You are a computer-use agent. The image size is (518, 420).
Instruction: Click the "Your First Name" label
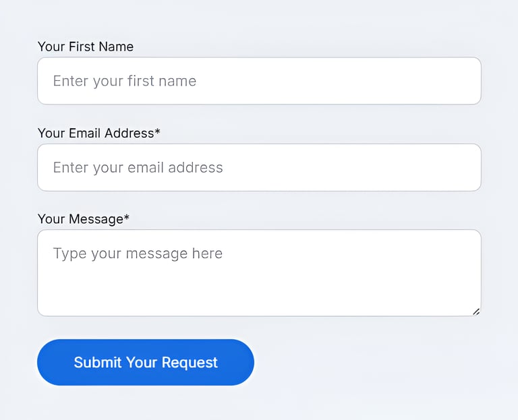[x=86, y=47]
